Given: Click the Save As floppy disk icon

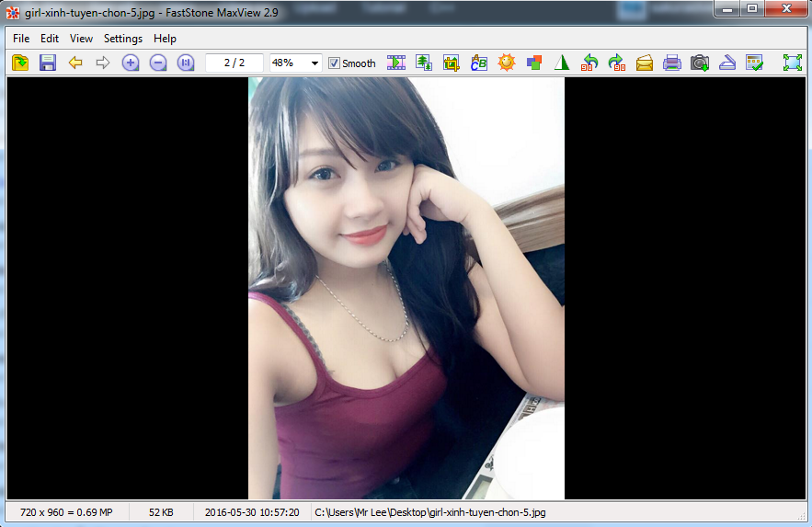Looking at the screenshot, I should coord(48,63).
